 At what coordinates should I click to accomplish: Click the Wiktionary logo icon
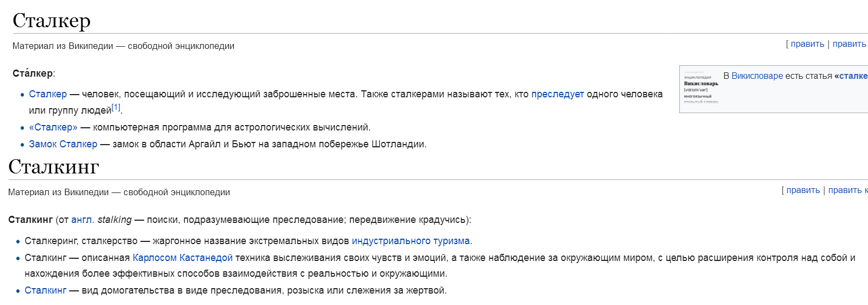(701, 87)
